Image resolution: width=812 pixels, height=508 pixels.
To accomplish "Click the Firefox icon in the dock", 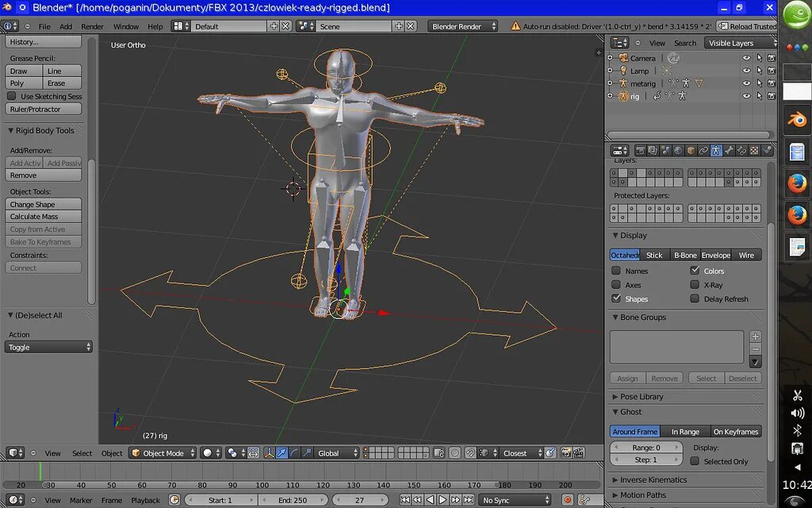I will tap(797, 184).
